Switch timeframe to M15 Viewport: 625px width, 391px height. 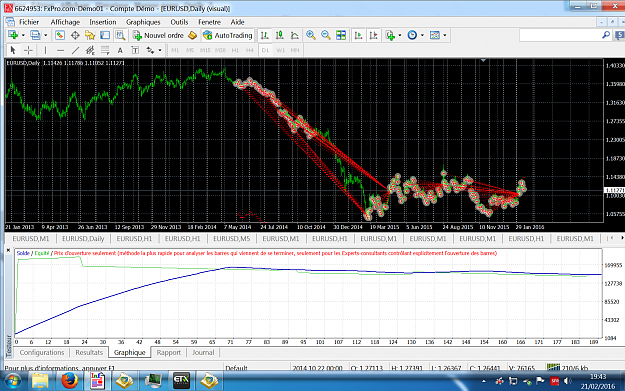205,50
